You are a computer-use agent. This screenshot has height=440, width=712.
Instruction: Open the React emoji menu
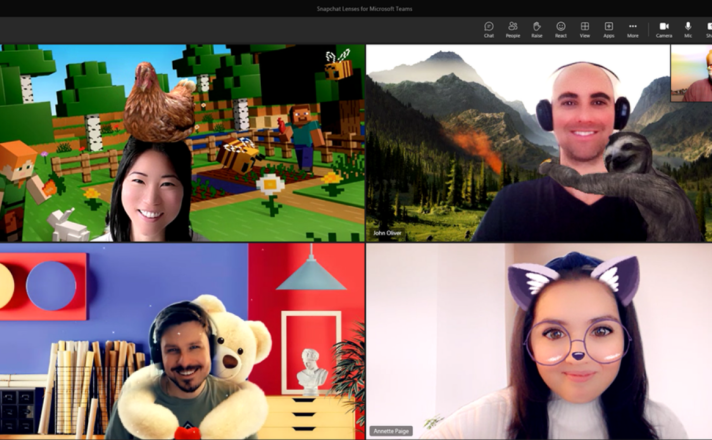pyautogui.click(x=561, y=30)
